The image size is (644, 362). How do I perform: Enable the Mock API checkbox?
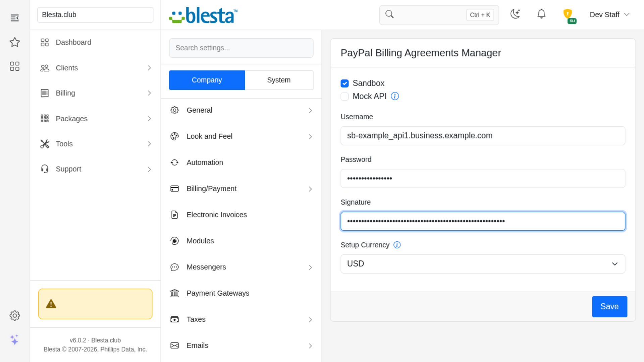(x=344, y=97)
